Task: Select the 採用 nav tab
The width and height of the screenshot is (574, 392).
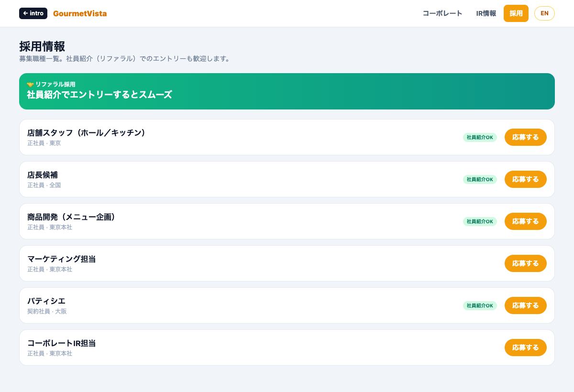Action: (x=516, y=13)
